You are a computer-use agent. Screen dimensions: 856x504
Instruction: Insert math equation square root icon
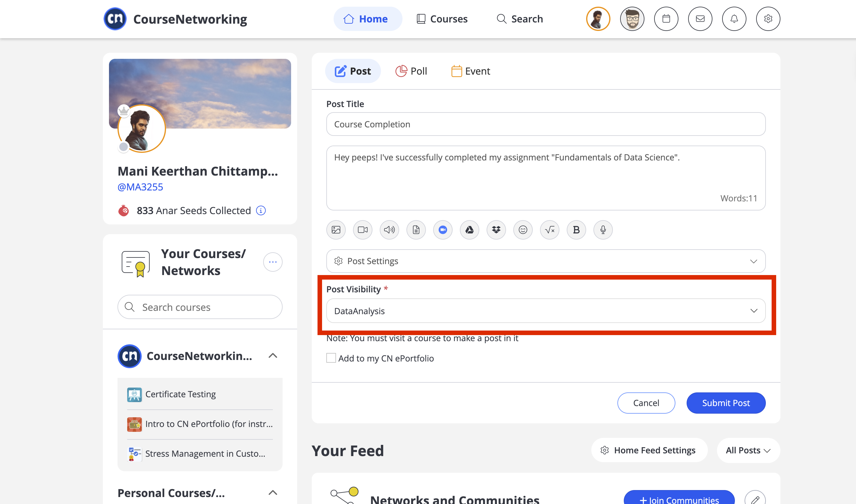click(x=550, y=230)
